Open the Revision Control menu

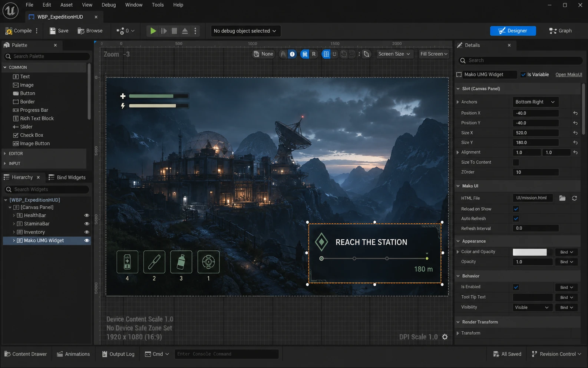click(556, 354)
